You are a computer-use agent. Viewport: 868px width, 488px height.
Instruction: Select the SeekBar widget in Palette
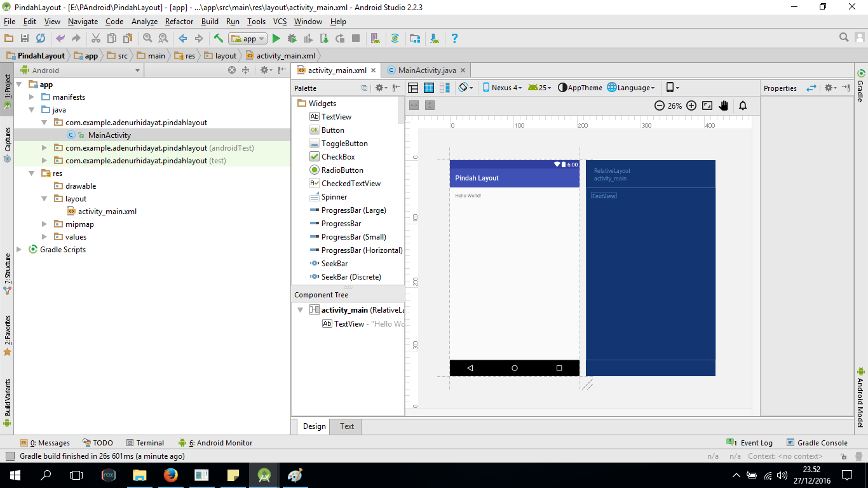334,264
